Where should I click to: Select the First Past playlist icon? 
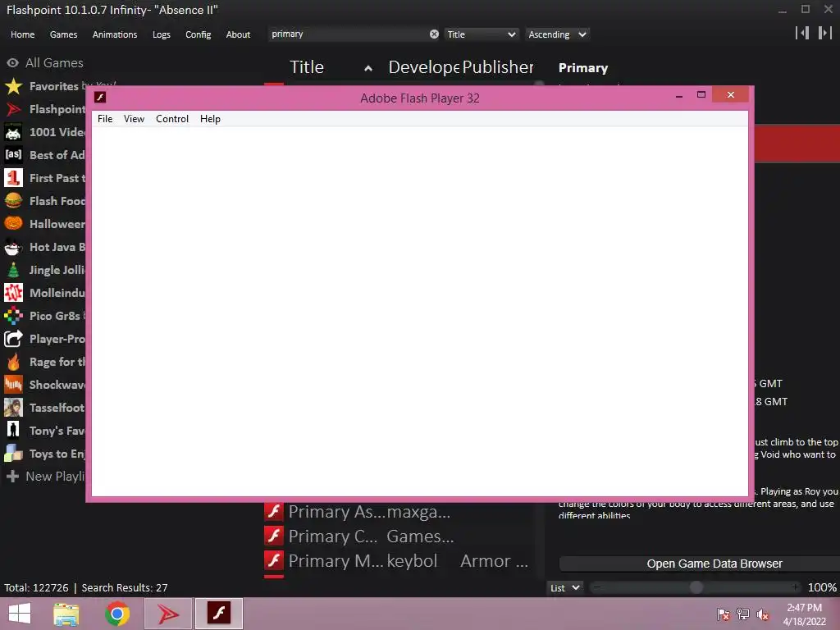pos(13,178)
